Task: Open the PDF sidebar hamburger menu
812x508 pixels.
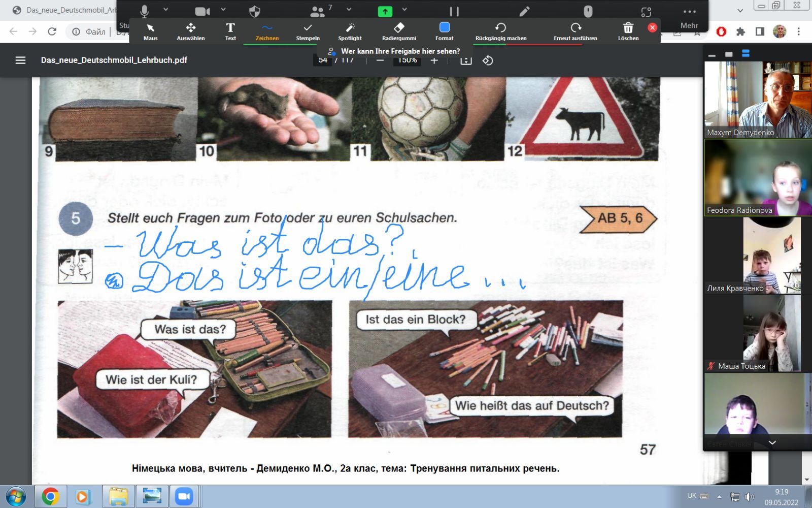Action: (x=20, y=60)
